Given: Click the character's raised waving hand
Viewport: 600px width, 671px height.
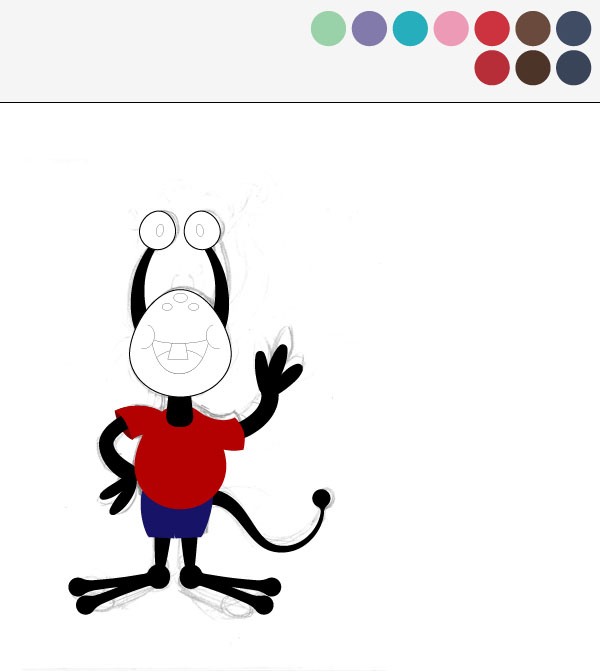Looking at the screenshot, I should pyautogui.click(x=276, y=370).
